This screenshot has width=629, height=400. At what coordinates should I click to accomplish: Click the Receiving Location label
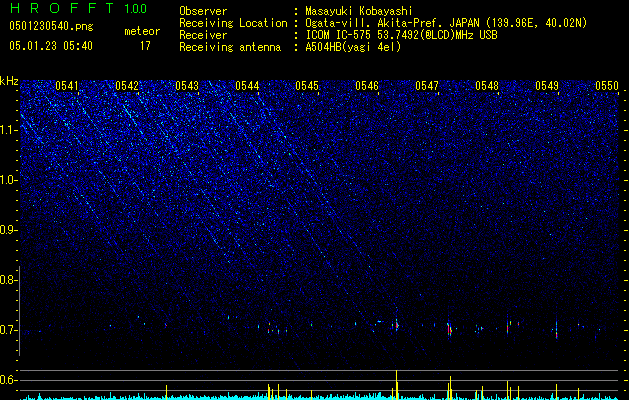(x=233, y=23)
